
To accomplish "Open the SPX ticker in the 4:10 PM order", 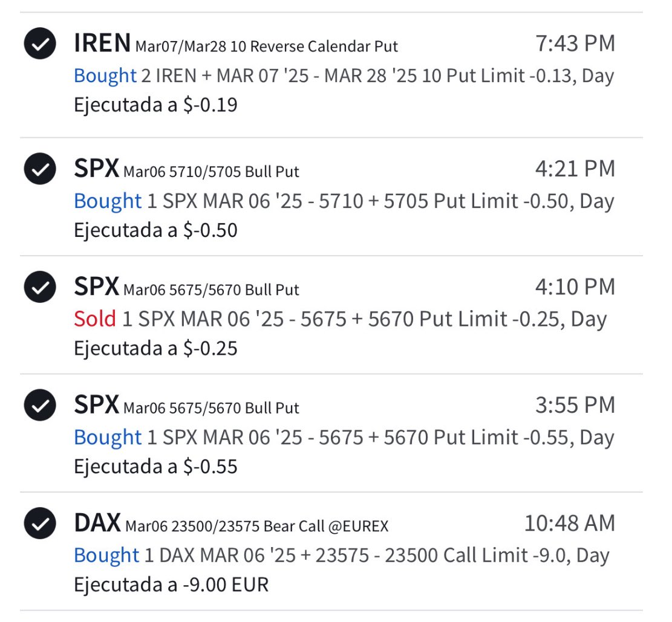I will [x=96, y=286].
